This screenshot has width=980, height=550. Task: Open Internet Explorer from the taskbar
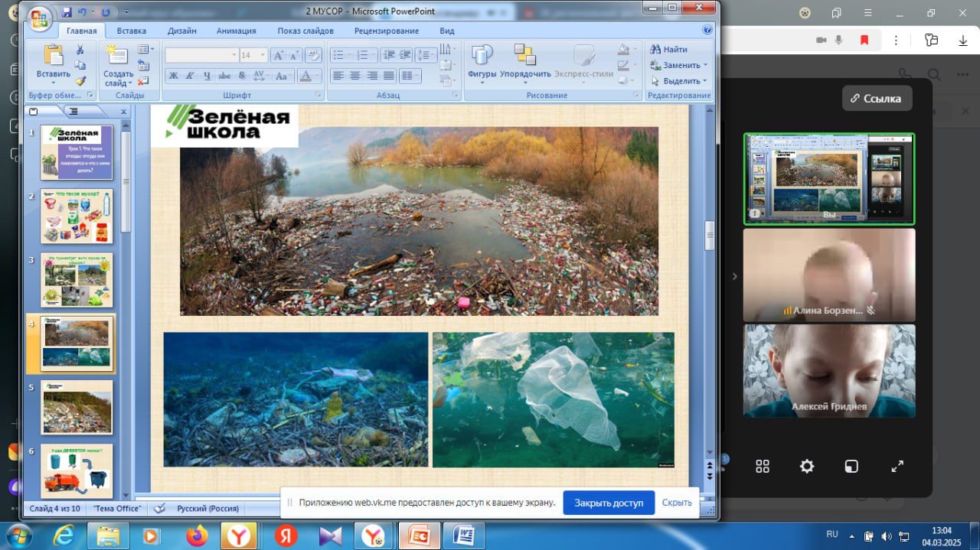[64, 535]
